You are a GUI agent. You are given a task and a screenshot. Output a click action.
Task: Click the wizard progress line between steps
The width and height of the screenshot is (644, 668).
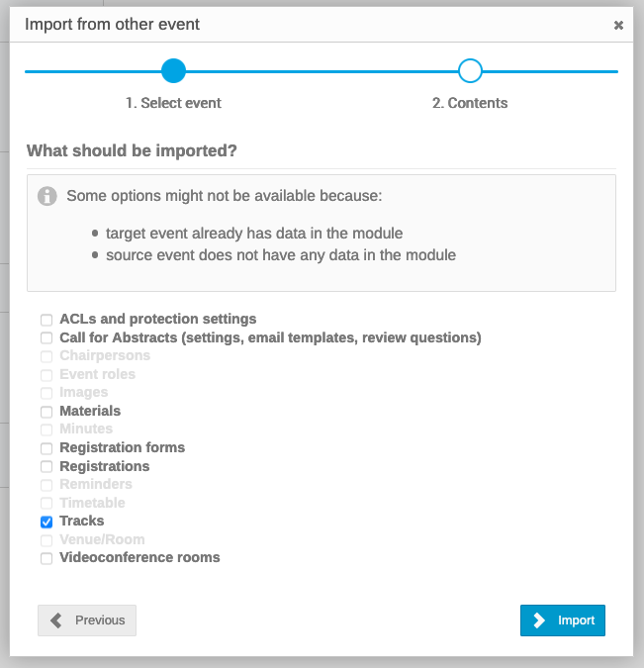pos(322,71)
